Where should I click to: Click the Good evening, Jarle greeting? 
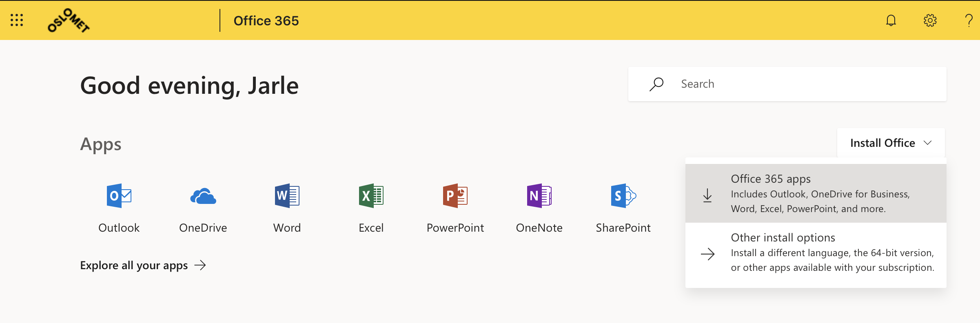point(189,86)
